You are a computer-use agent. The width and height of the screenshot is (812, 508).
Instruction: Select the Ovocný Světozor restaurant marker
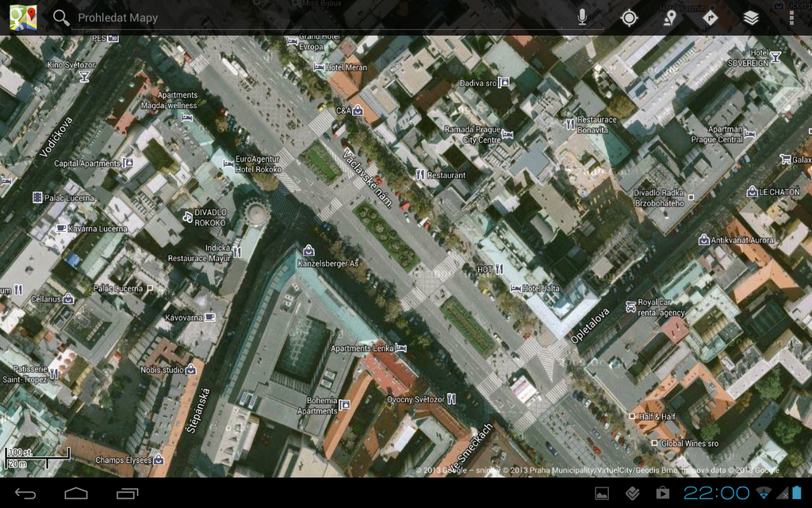451,398
